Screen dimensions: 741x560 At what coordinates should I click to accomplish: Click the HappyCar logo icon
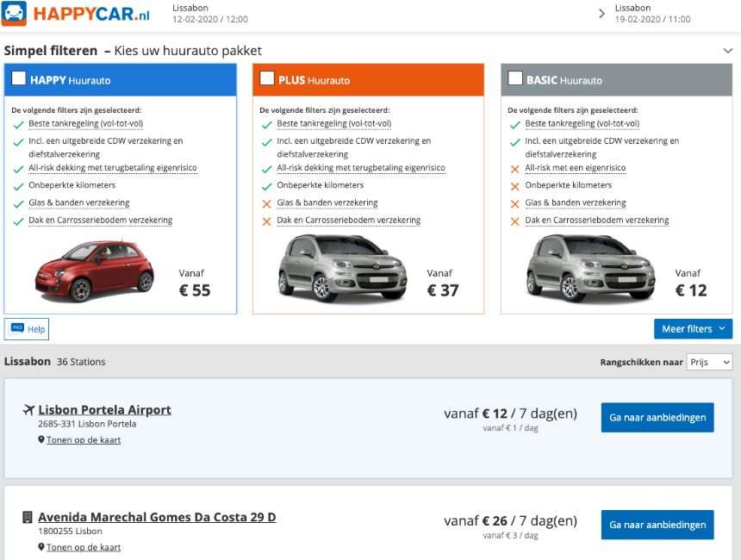[14, 14]
